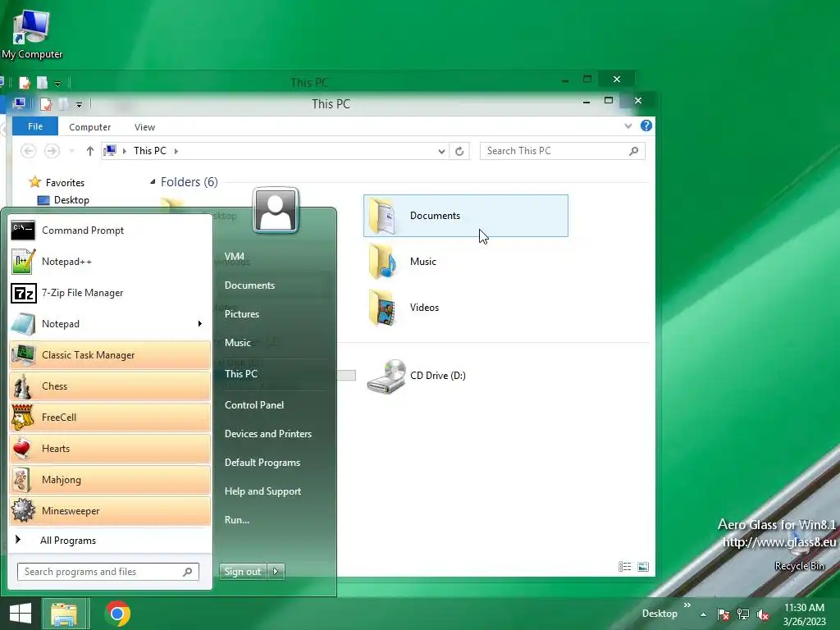Launch Notepad from Start menu

point(110,323)
